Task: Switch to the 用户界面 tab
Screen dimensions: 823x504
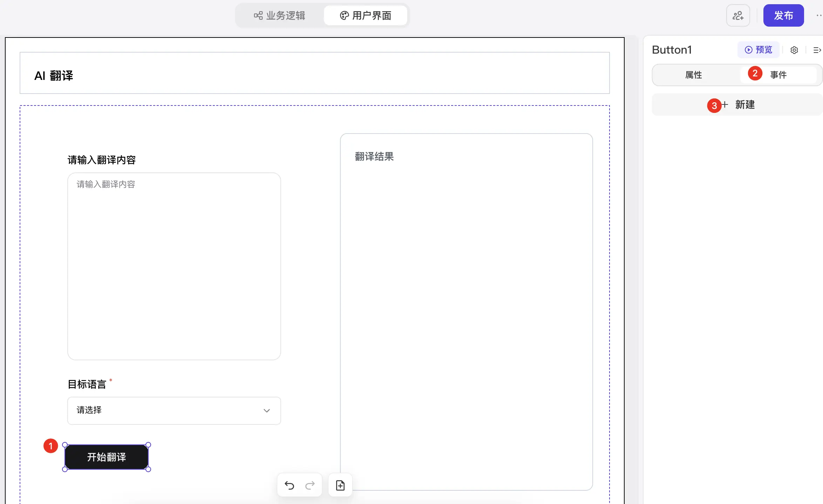Action: [365, 15]
